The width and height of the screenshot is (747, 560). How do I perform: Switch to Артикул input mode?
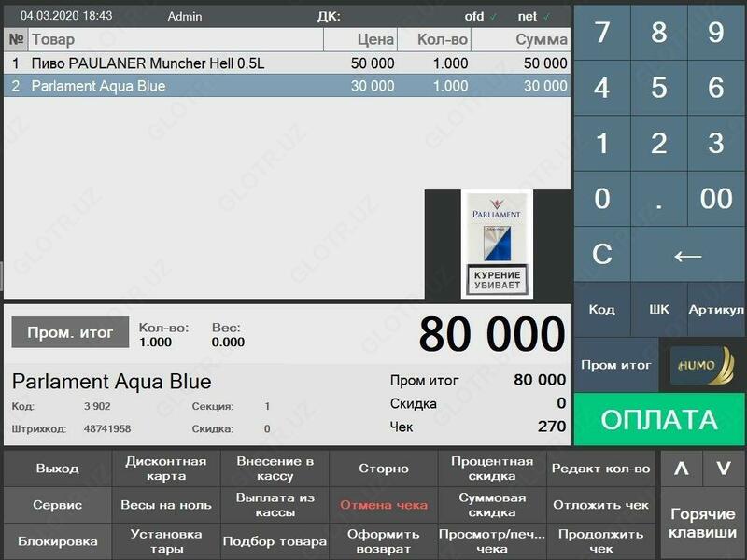pyautogui.click(x=716, y=309)
